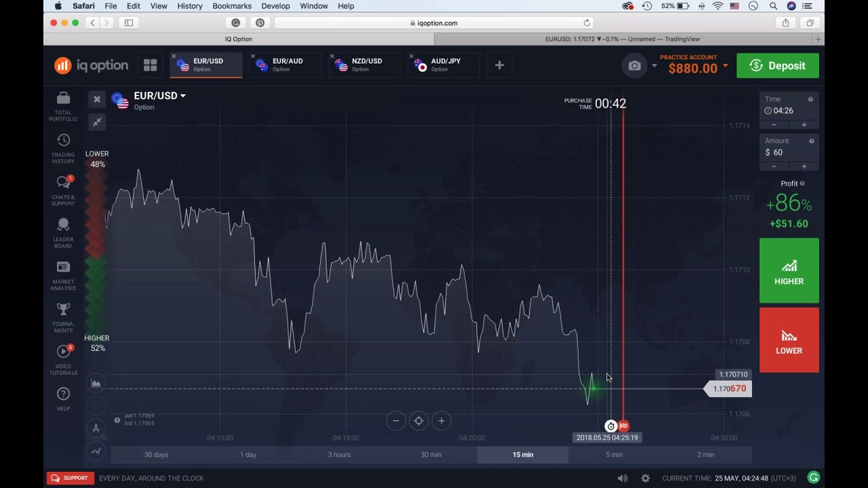Select the 1 day timeframe
868x488 pixels.
pos(248,455)
